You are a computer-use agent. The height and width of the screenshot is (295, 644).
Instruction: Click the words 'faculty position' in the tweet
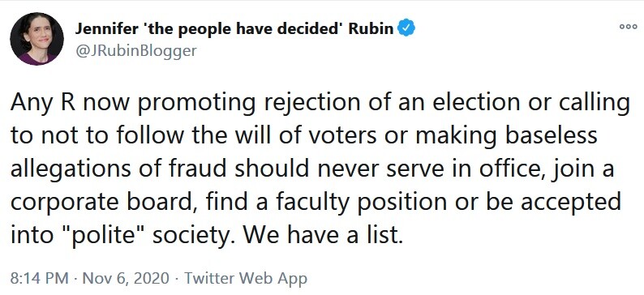point(363,203)
